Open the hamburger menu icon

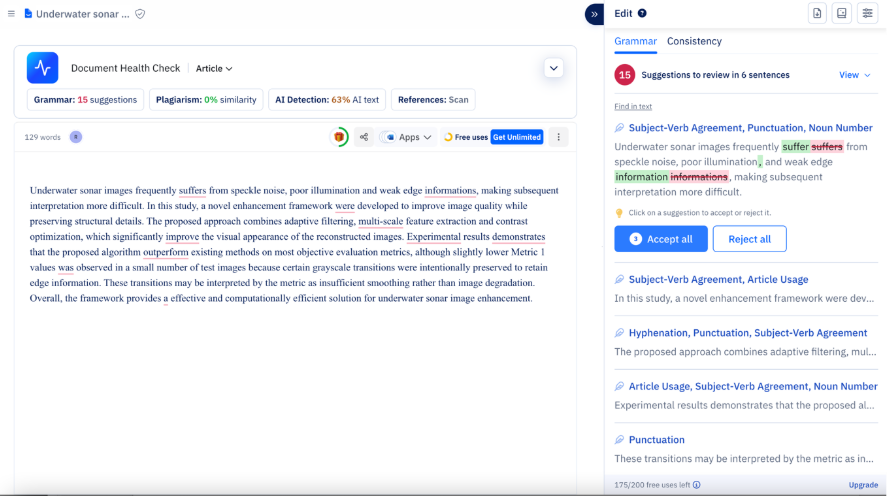coord(11,14)
